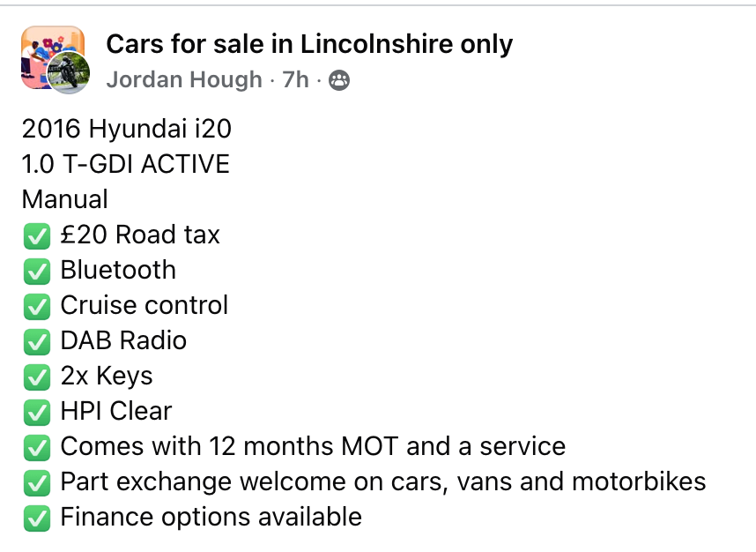
Task: Click the 'Manual' transmission text line
Action: click(65, 199)
